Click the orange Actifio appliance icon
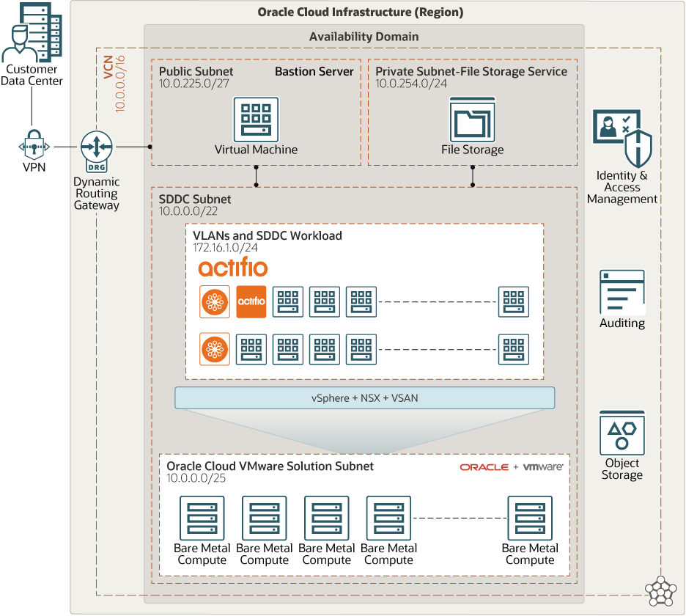Image resolution: width=686 pixels, height=616 pixels. (x=251, y=301)
